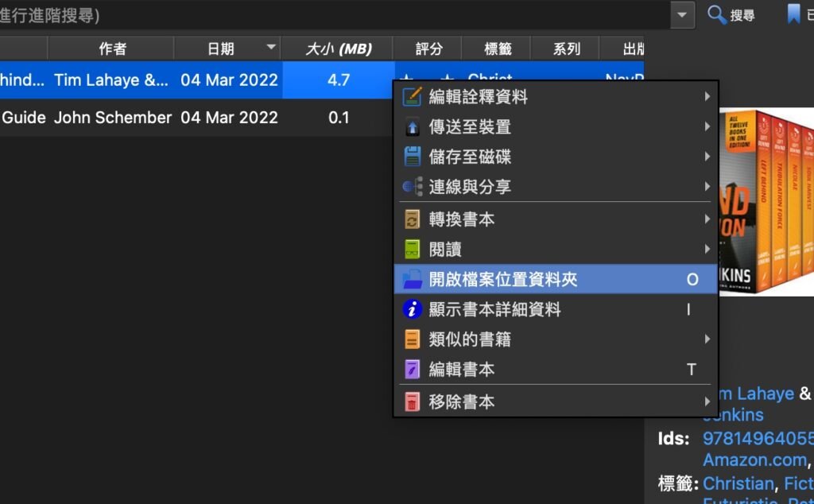Click the book cover thumbnail
814x504 pixels.
click(x=766, y=203)
